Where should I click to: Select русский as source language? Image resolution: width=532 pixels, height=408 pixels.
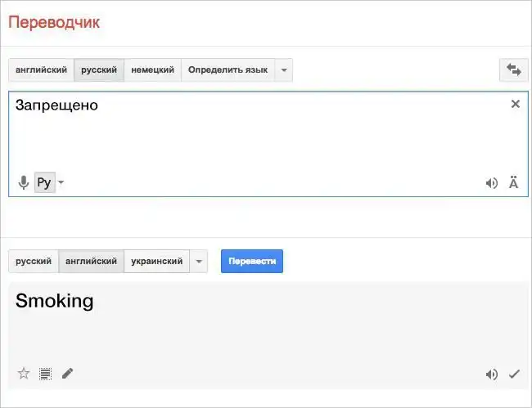(99, 70)
